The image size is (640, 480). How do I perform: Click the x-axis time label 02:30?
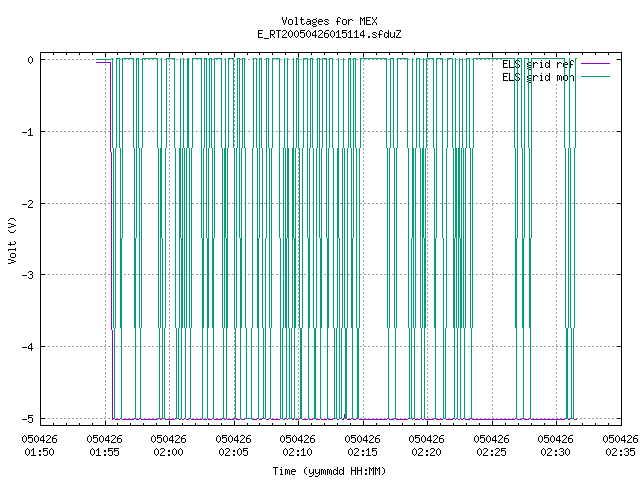coord(556,452)
